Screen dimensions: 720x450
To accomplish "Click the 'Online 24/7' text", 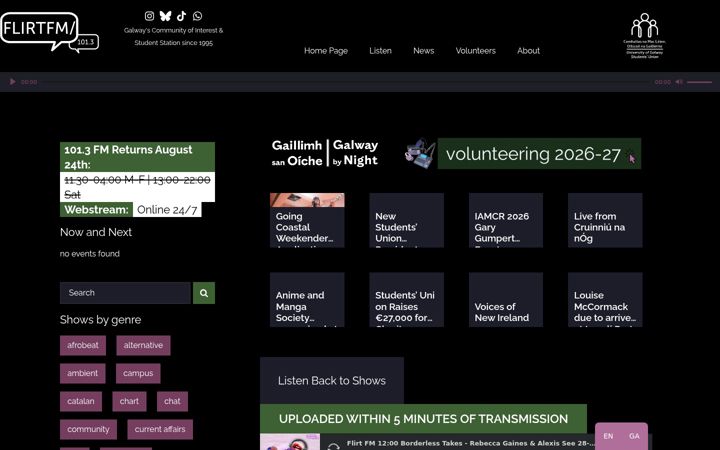I will (x=167, y=210).
